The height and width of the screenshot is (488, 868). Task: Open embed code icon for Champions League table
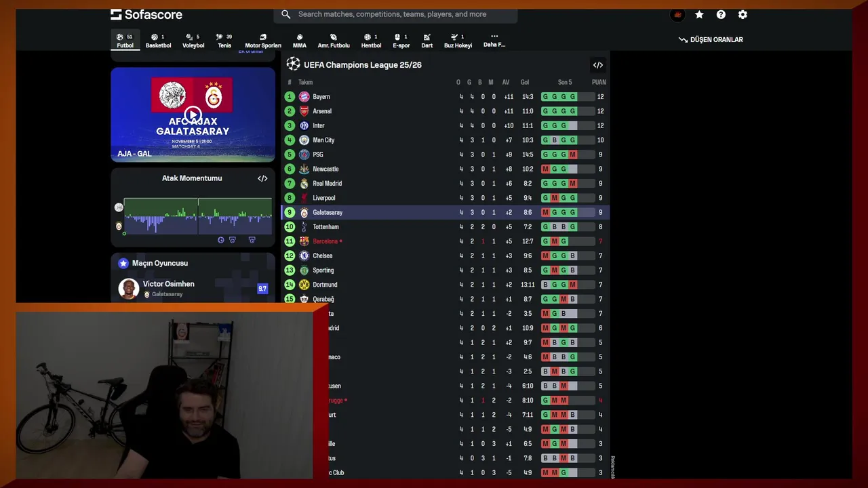pyautogui.click(x=598, y=65)
